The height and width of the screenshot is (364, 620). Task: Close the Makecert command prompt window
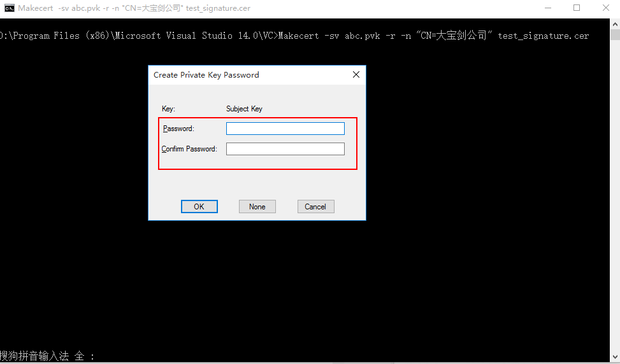pos(605,8)
